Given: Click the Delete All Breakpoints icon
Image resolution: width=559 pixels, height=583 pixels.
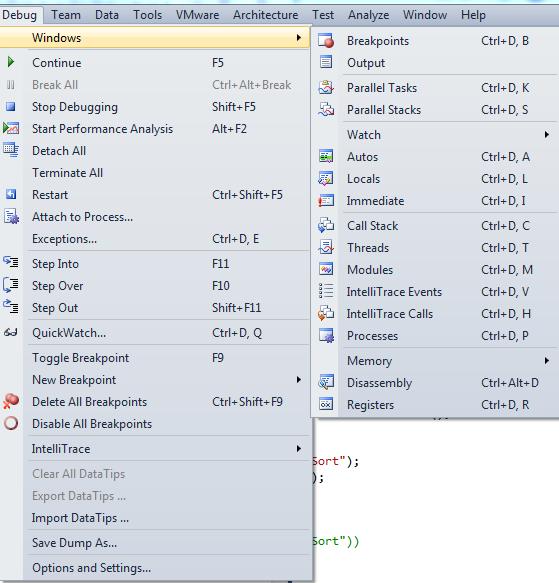Looking at the screenshot, I should coord(11,402).
